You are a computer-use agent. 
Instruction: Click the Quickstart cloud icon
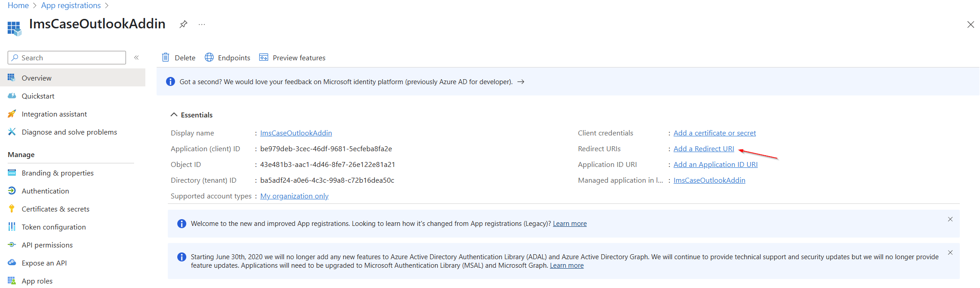12,95
